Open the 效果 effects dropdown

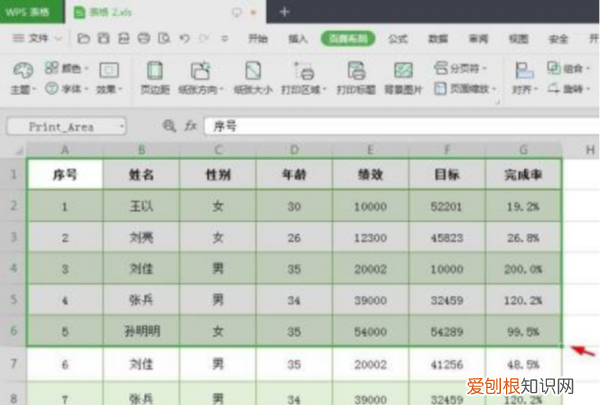click(109, 78)
